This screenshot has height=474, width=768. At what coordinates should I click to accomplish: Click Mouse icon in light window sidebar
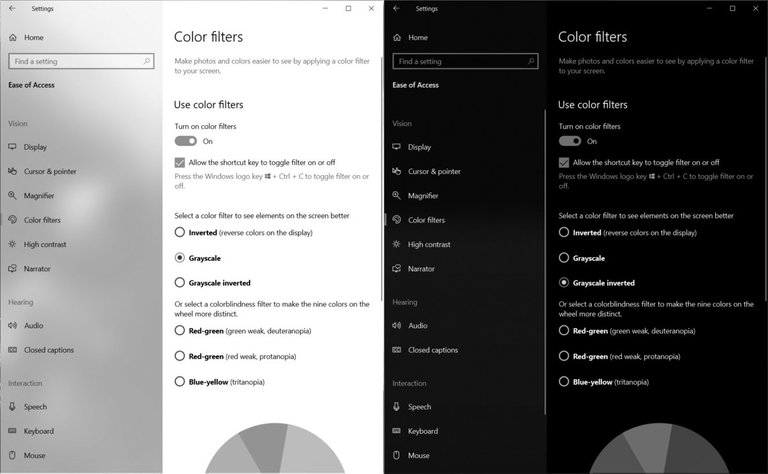coord(12,455)
